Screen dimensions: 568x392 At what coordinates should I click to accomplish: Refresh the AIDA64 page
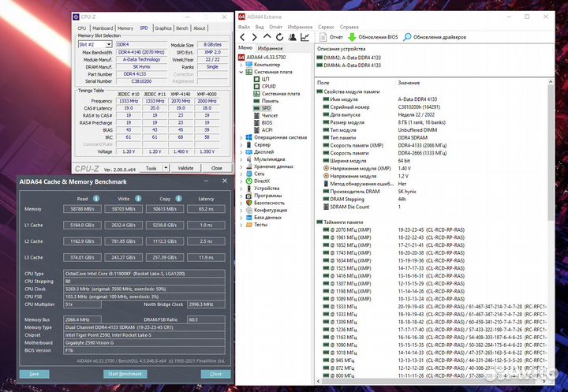coord(279,37)
